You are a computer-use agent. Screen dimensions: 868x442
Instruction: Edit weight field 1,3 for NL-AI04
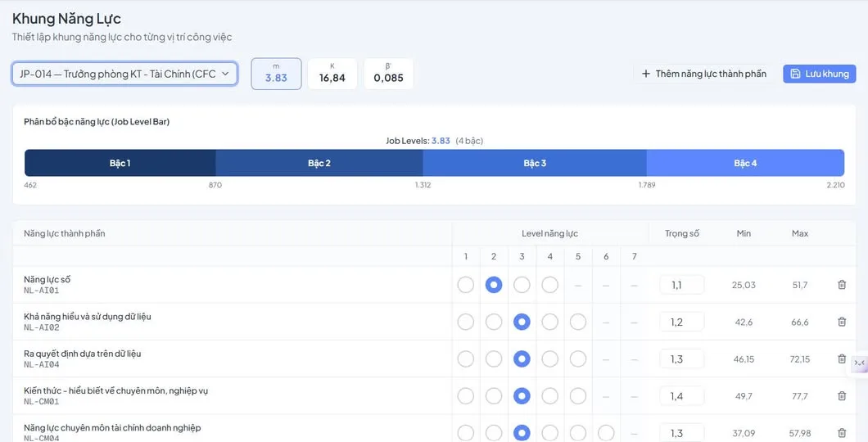pos(682,359)
